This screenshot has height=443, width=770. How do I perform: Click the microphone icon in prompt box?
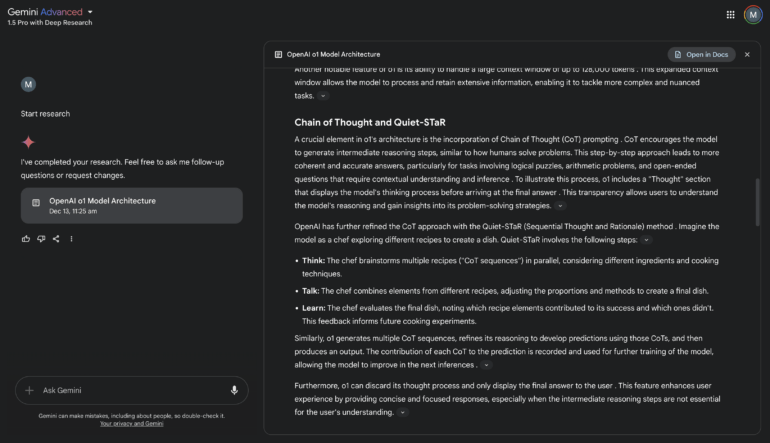[234, 390]
